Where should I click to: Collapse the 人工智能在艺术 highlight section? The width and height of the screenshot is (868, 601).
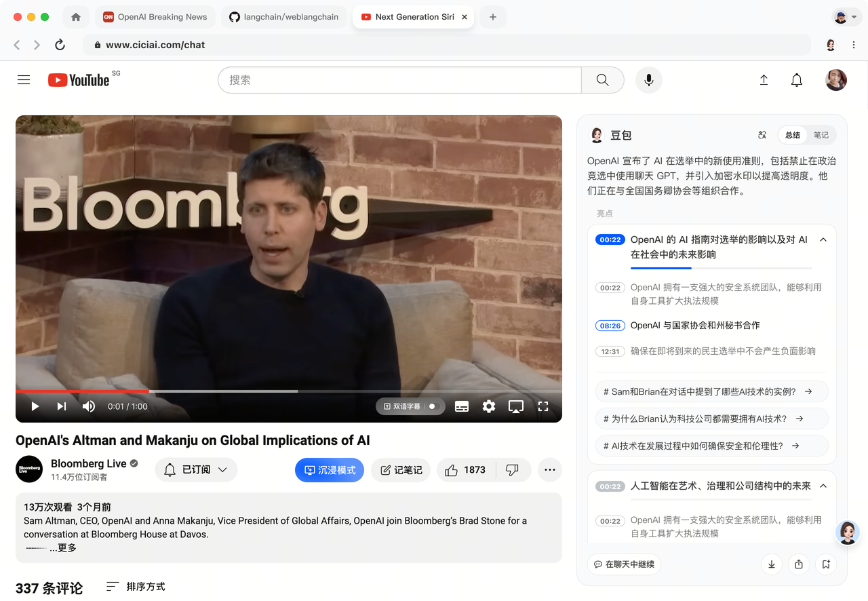823,486
